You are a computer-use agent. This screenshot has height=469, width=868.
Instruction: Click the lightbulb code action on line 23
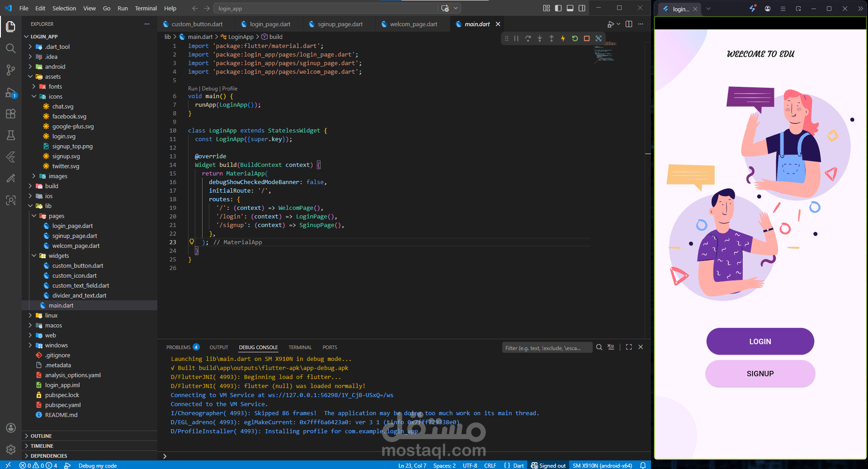tap(192, 242)
